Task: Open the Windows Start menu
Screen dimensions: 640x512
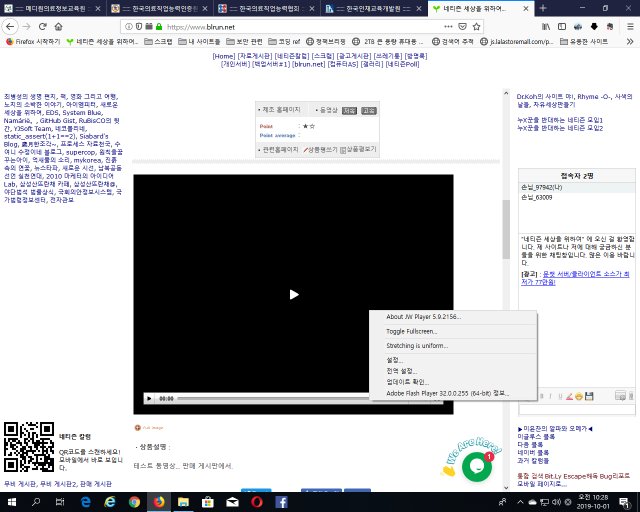Action: pyautogui.click(x=11, y=502)
